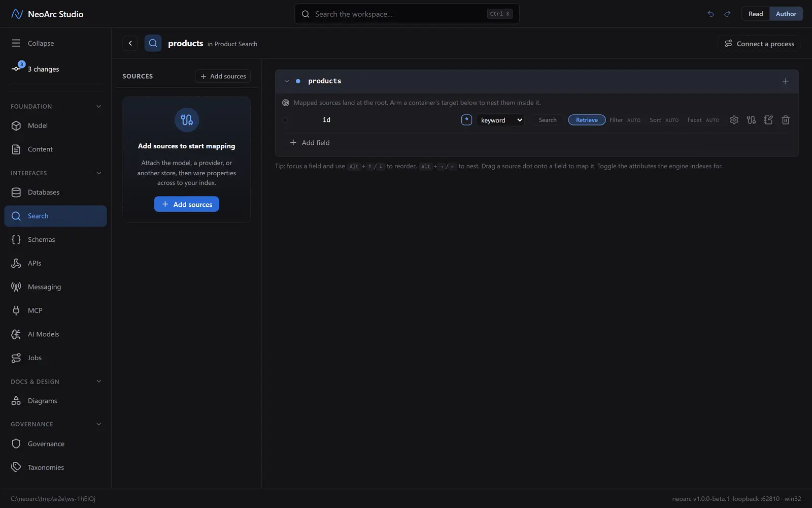Switch to Read mode
Screen dimensions: 812x508
point(756,14)
